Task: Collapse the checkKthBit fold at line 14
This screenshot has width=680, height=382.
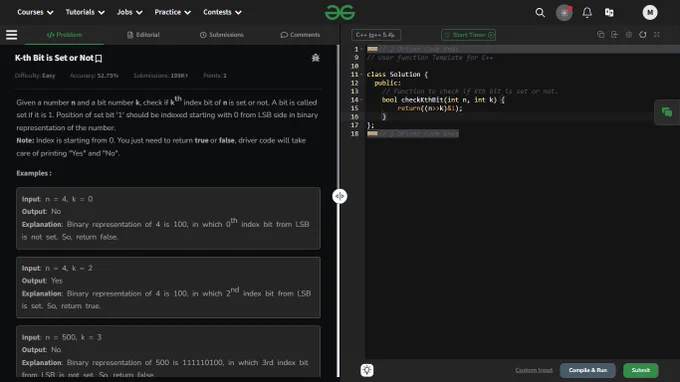Action: [x=362, y=100]
